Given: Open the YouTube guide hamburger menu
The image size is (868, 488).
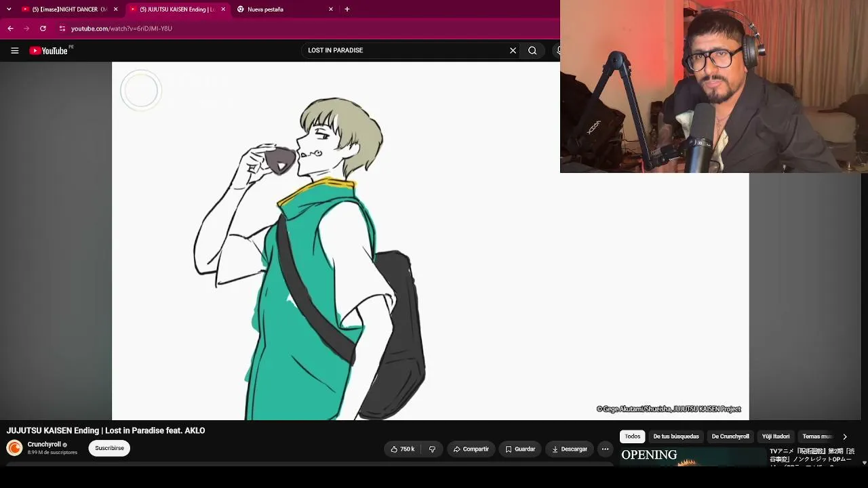Looking at the screenshot, I should tap(14, 50).
